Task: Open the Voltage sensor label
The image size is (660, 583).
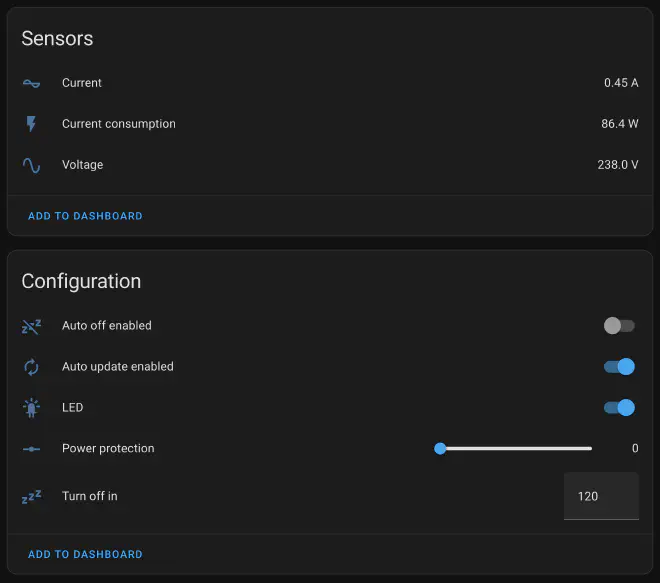Action: click(x=82, y=165)
